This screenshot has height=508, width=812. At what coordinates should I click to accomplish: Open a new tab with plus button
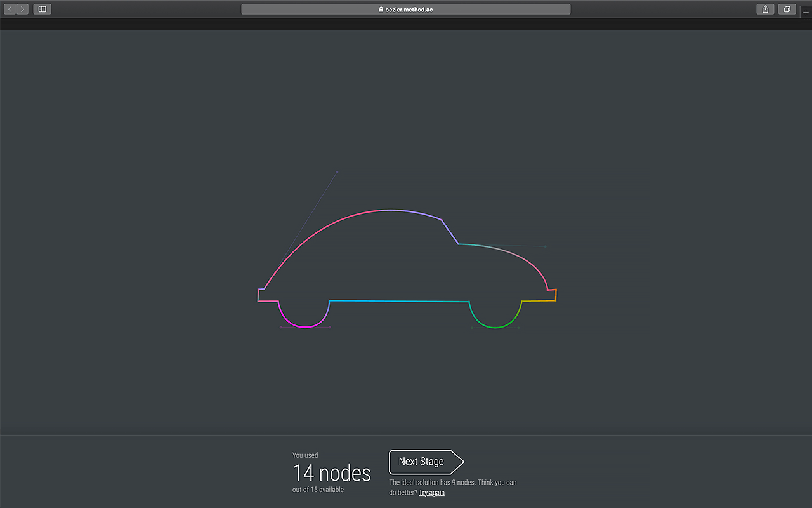(806, 12)
